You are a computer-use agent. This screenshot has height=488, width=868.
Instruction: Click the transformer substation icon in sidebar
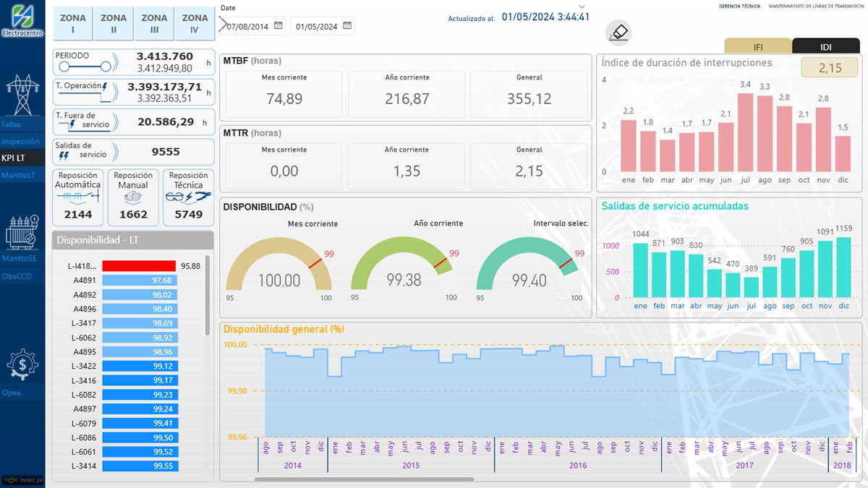22,234
